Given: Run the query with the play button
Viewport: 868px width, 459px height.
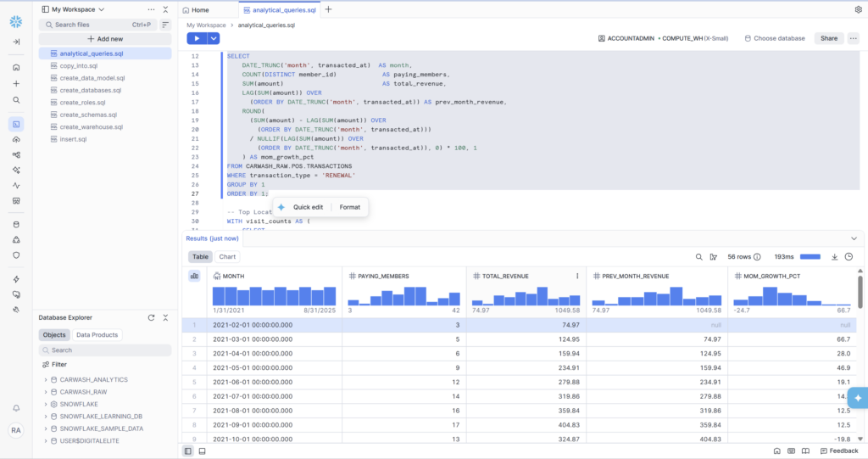Looking at the screenshot, I should pyautogui.click(x=197, y=38).
